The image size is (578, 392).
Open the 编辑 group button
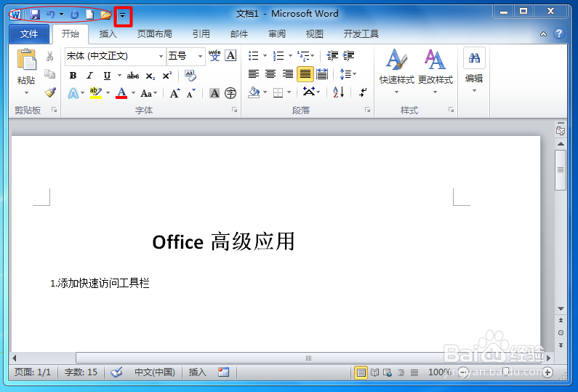[x=474, y=70]
